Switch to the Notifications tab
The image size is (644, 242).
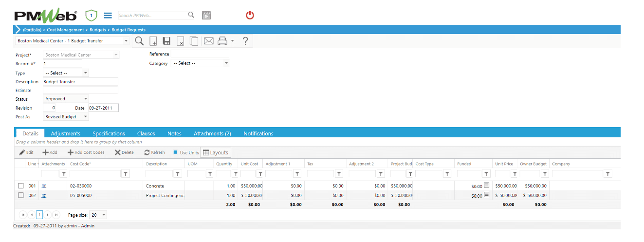(258, 133)
